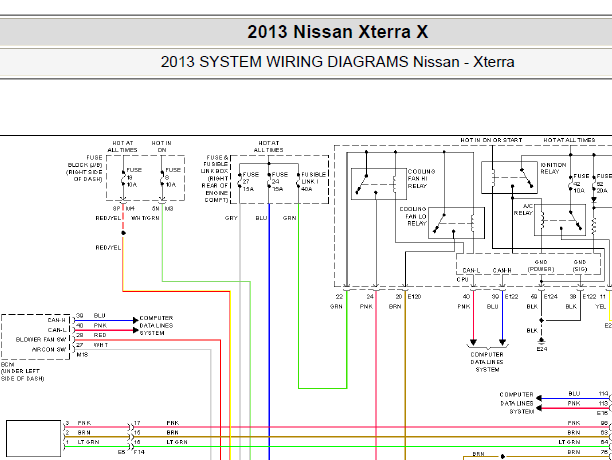Click the "FUSE BLOCK (J/B)" component label
This screenshot has height=460, width=612.
coord(85,168)
